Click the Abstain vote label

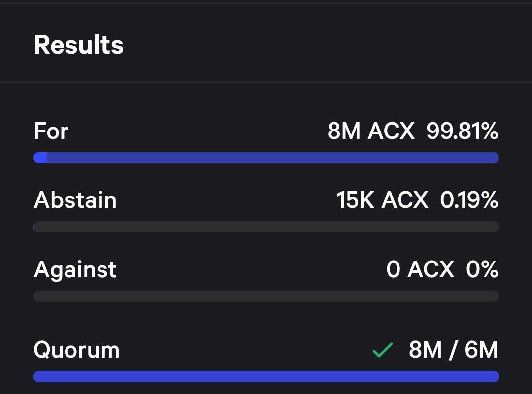pos(75,200)
